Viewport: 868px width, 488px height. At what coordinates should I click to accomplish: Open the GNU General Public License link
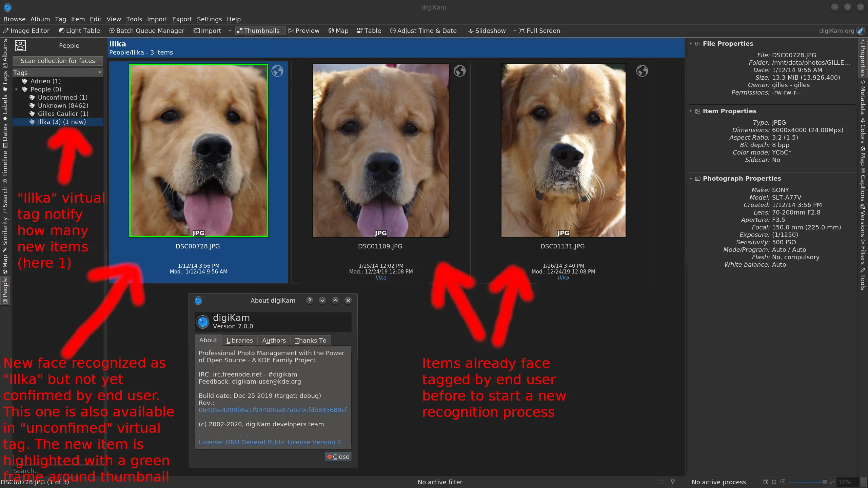(x=269, y=442)
